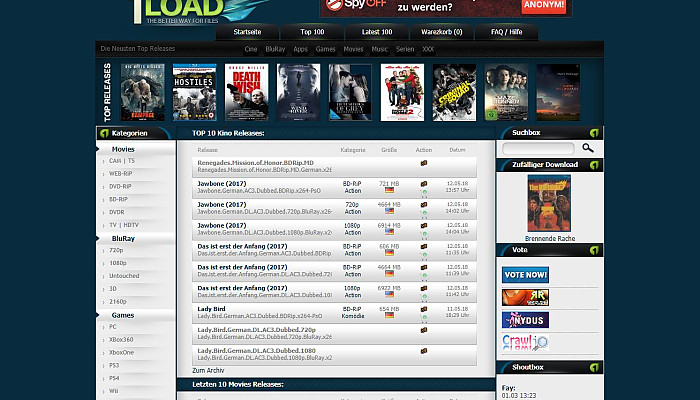The width and height of the screenshot is (700, 400).
Task: Click the cart icon for Renegades.Mission.of.Honor row
Action: coord(424,163)
